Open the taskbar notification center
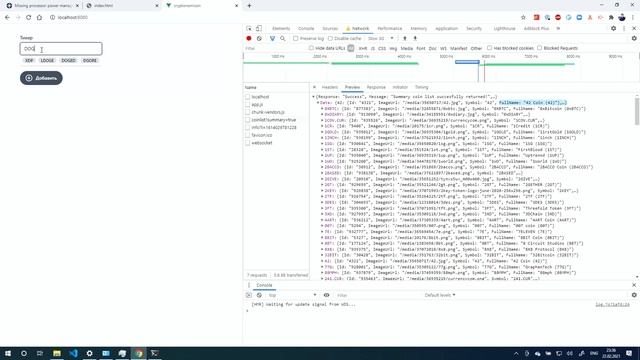The width and height of the screenshot is (640, 360). [x=629, y=353]
